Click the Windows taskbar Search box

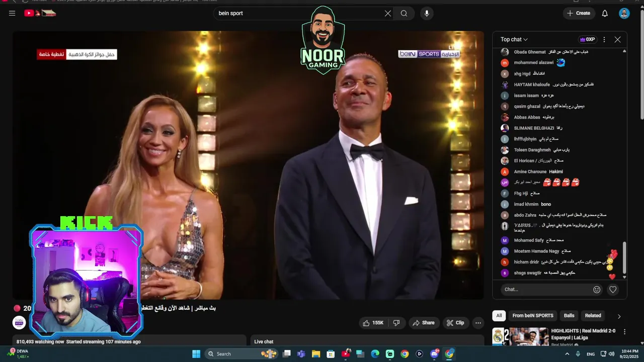click(x=242, y=354)
